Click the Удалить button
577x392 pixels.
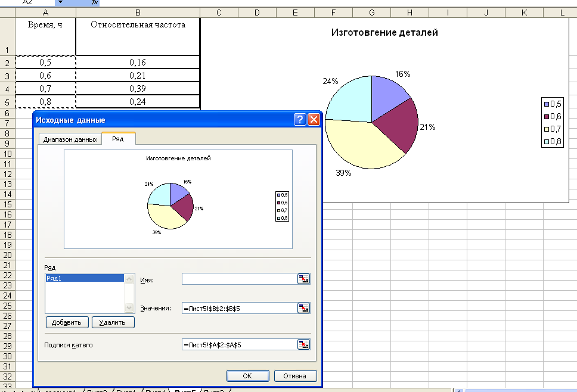(x=113, y=322)
